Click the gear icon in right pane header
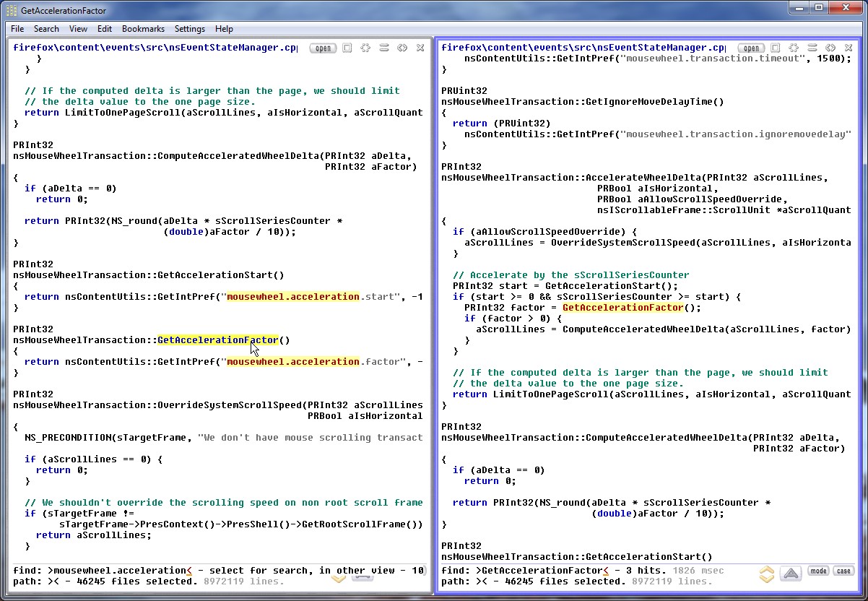Screen dimensions: 868x601 coord(794,48)
